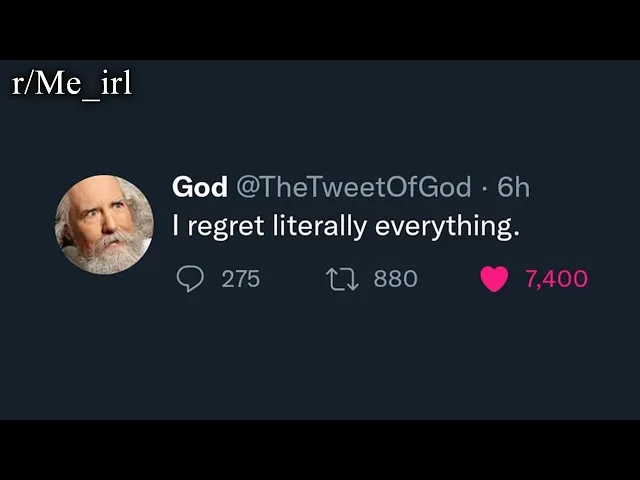Click the dot separator before 6h
The height and width of the screenshot is (480, 640).
point(484,189)
